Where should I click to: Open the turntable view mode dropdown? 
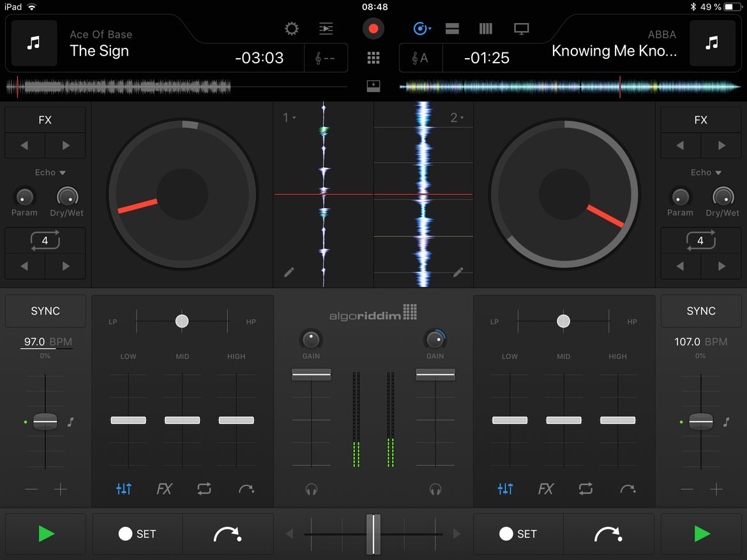422,29
